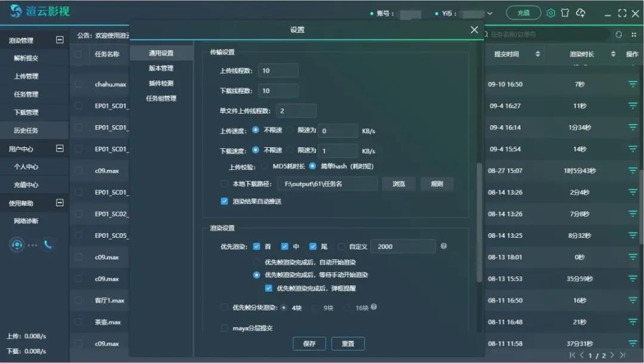
Task: Open the customer service headset icon
Action: coord(17,244)
